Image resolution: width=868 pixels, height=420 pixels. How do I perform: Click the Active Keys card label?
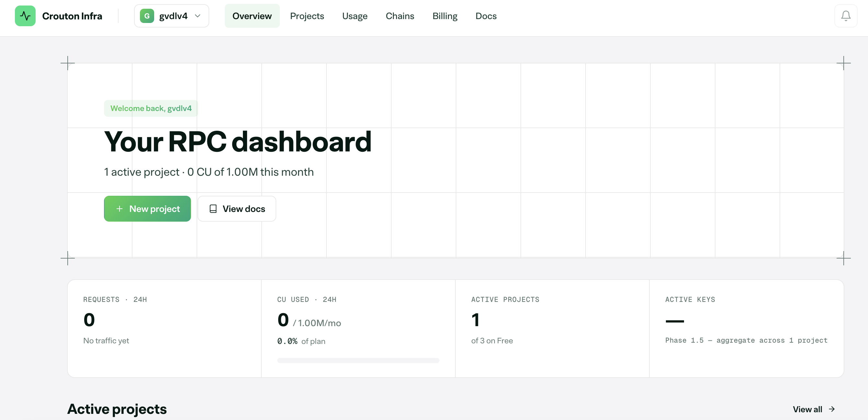tap(690, 299)
